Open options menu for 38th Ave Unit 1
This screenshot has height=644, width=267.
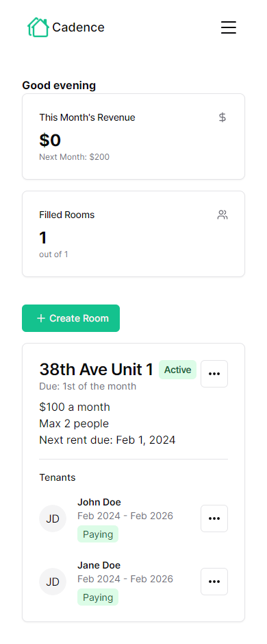point(214,374)
